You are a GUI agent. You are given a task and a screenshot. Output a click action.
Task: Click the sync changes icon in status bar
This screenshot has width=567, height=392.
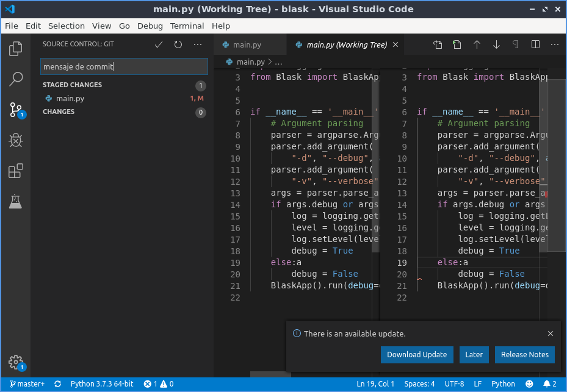[57, 383]
